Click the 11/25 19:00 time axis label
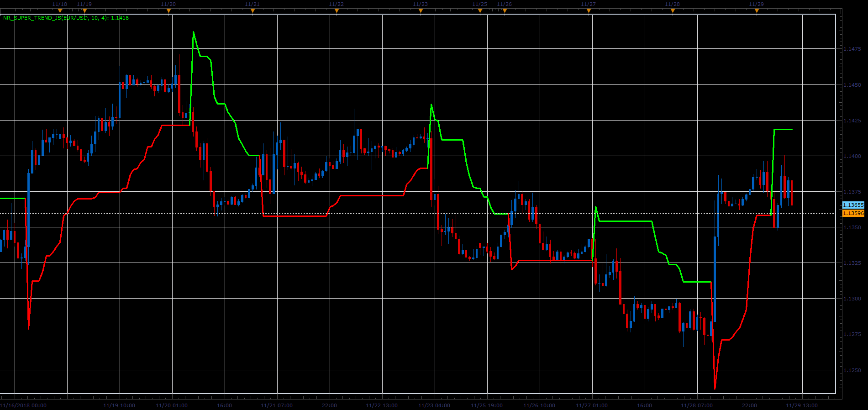Screen dimensions: 868x410 (x=487, y=405)
